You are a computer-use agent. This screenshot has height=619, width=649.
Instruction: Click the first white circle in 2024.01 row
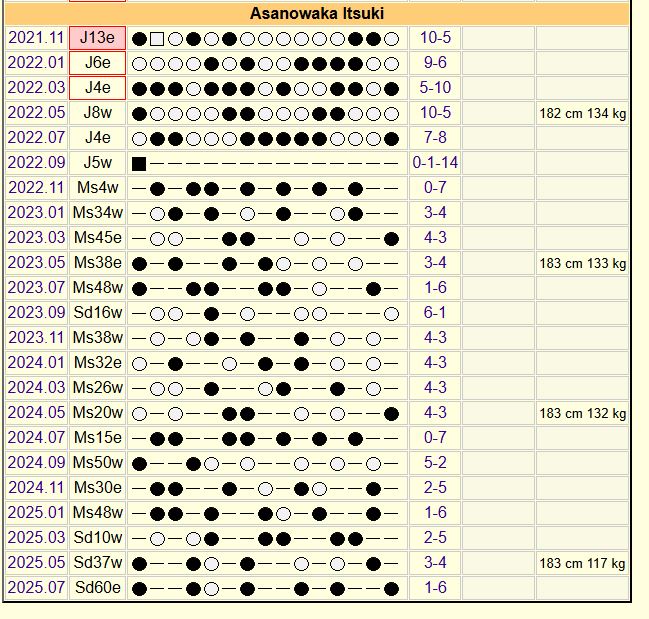point(139,364)
